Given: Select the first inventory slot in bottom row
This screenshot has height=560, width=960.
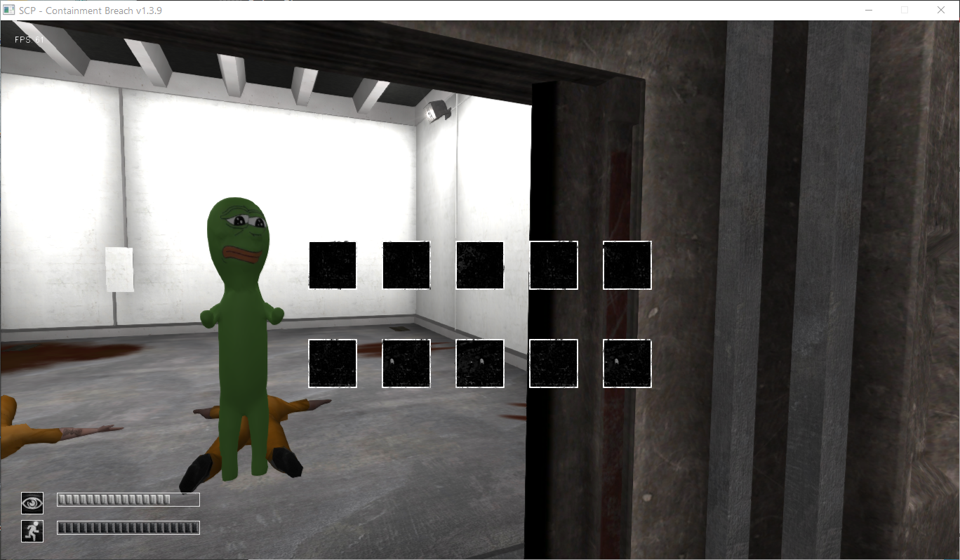Looking at the screenshot, I should tap(333, 364).
